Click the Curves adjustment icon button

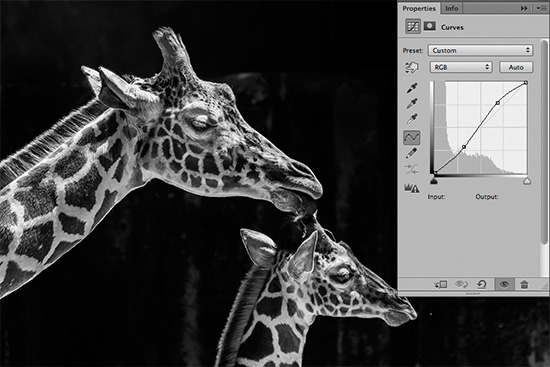click(x=413, y=27)
